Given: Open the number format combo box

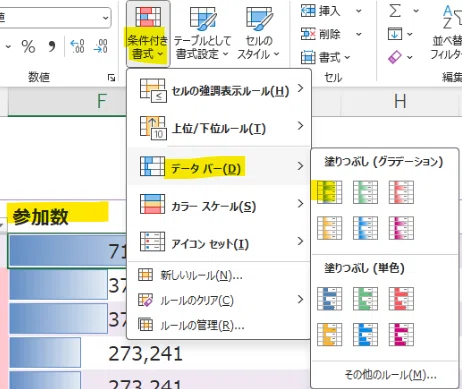Looking at the screenshot, I should coord(54,17).
